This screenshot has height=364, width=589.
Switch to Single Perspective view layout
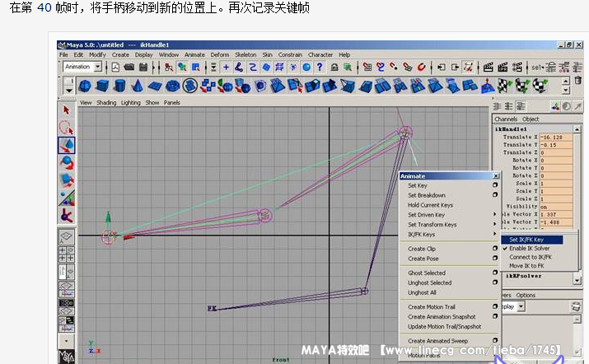(x=67, y=236)
